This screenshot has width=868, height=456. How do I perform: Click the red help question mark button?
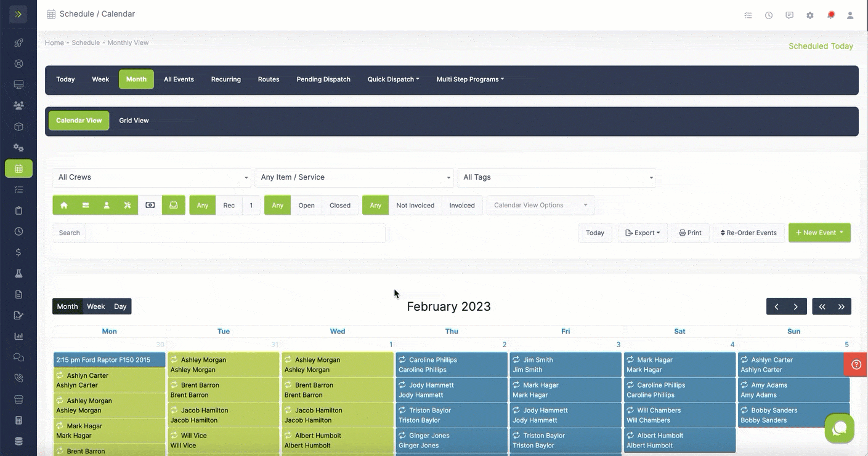(856, 364)
